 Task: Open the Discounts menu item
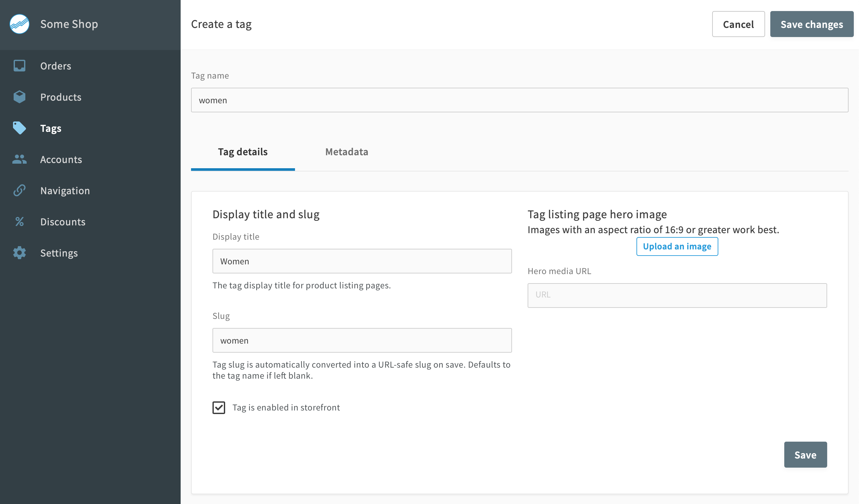[x=63, y=222]
